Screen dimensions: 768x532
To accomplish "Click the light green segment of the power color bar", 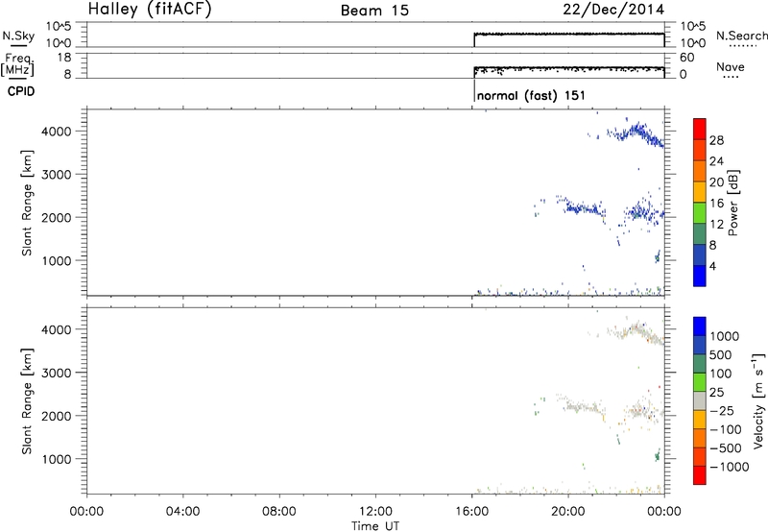I will click(700, 213).
